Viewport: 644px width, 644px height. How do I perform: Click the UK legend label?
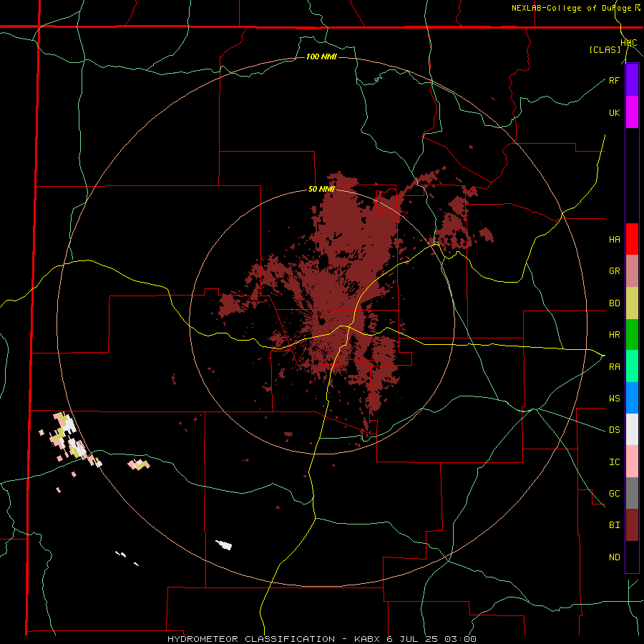(614, 112)
